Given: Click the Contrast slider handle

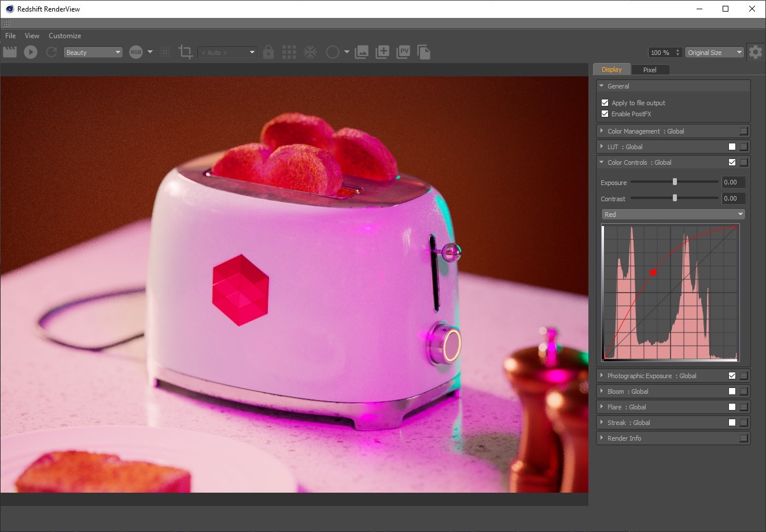Looking at the screenshot, I should click(675, 198).
